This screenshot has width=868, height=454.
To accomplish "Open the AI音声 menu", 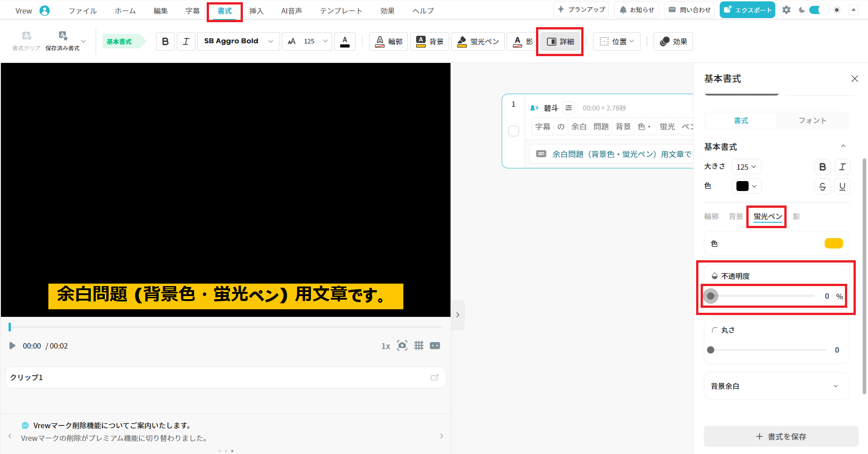I will (x=292, y=11).
